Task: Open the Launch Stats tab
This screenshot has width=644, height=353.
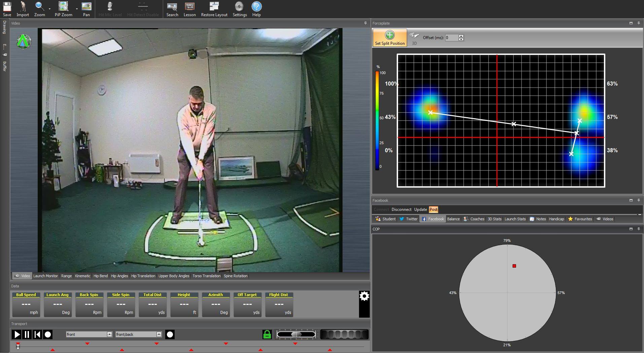Action: (515, 219)
